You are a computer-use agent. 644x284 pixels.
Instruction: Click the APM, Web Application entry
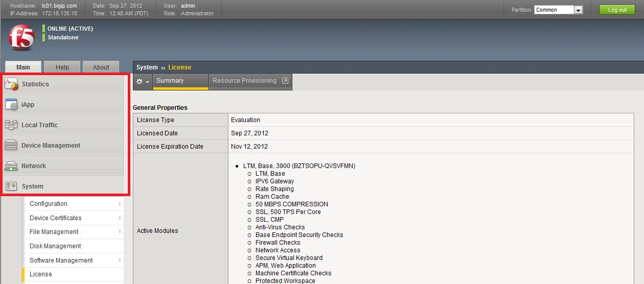pyautogui.click(x=286, y=266)
